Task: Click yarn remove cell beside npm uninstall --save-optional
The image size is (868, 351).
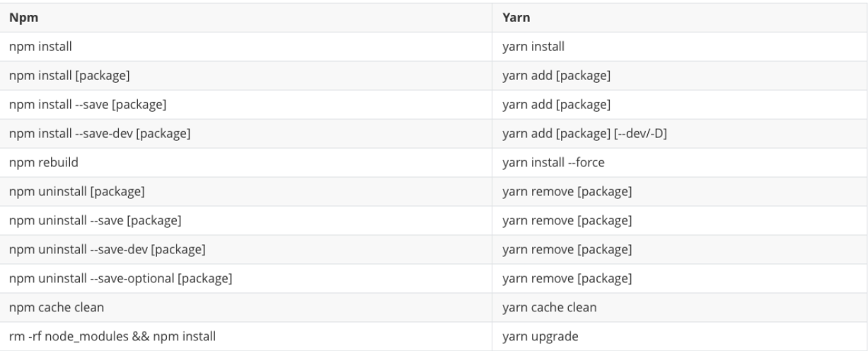Action: pyautogui.click(x=567, y=278)
